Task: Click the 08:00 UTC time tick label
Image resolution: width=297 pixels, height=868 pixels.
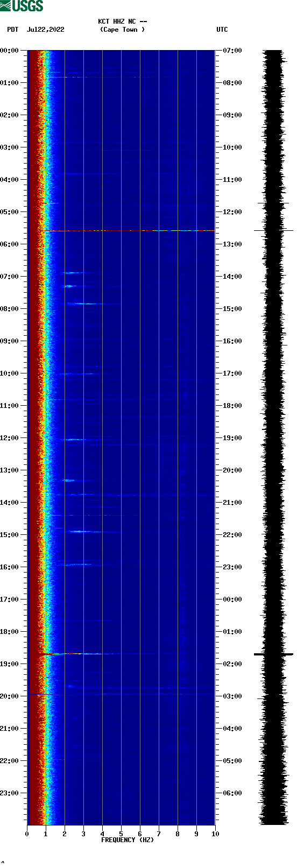Action: 232,83
